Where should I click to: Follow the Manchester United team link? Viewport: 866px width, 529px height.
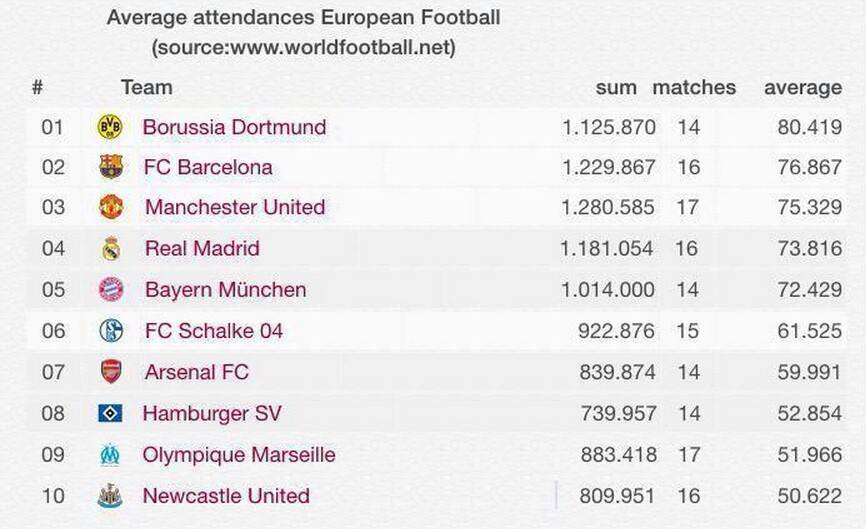point(235,207)
